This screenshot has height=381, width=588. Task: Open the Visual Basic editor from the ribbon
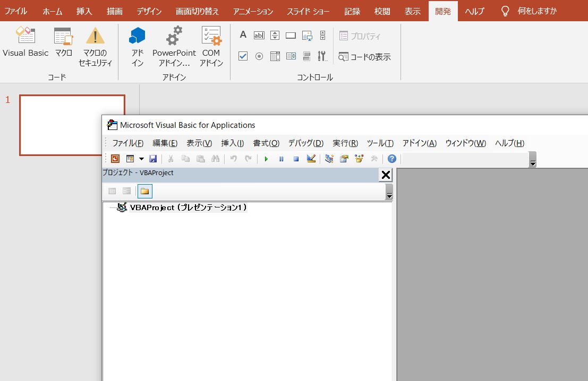(25, 42)
